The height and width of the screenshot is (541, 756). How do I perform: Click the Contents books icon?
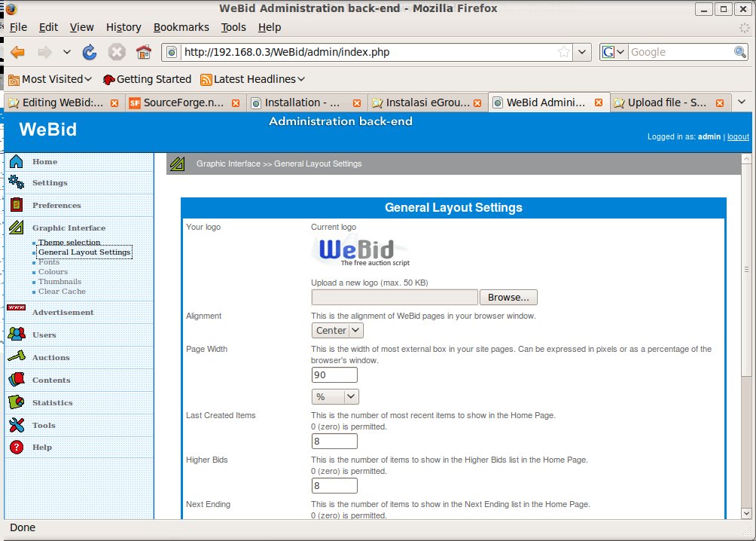(x=17, y=379)
